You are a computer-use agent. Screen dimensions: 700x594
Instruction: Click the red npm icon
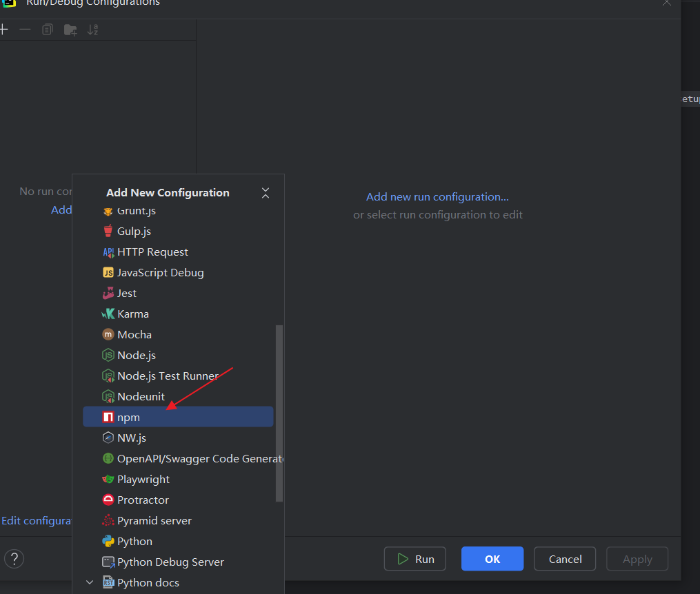click(108, 417)
